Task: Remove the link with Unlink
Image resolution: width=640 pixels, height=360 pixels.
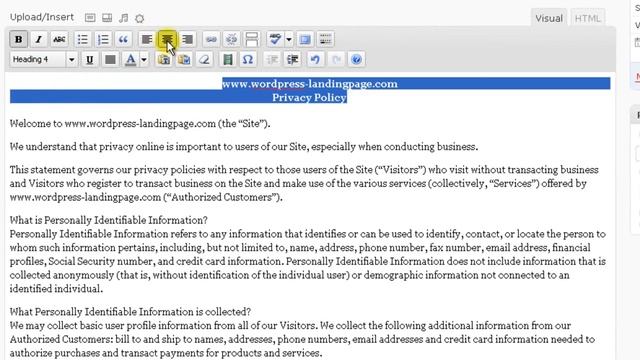Action: tap(231, 40)
